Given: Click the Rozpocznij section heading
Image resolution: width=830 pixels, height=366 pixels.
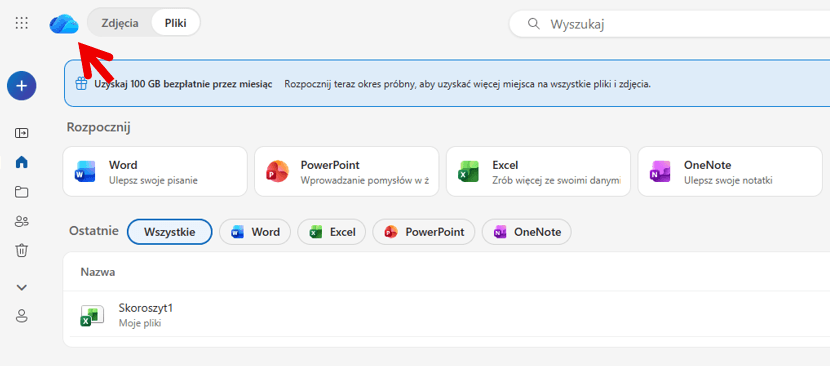Looking at the screenshot, I should point(98,128).
